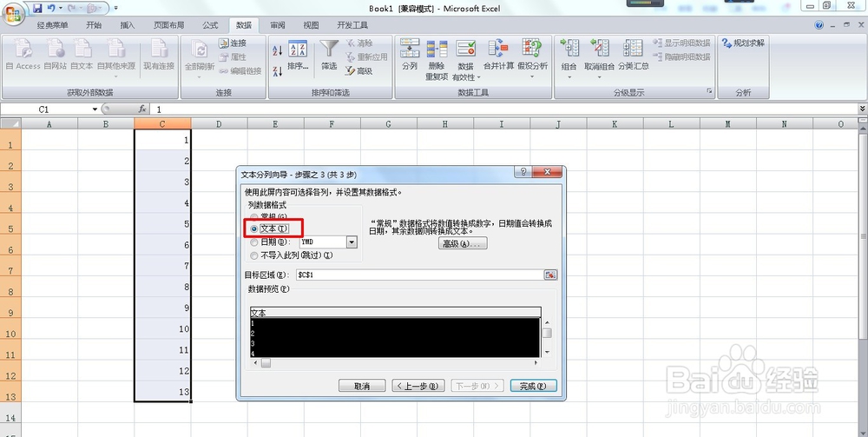This screenshot has width=868, height=437.
Task: Switch to 开始 (Home) tab
Action: [x=94, y=25]
